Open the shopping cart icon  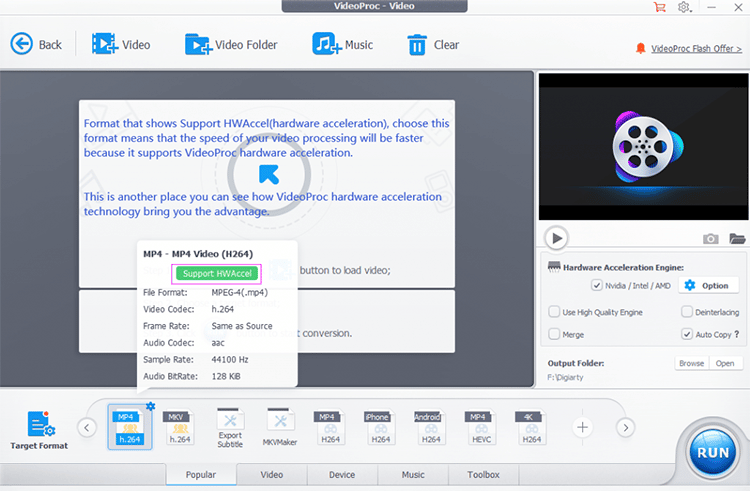click(x=659, y=7)
